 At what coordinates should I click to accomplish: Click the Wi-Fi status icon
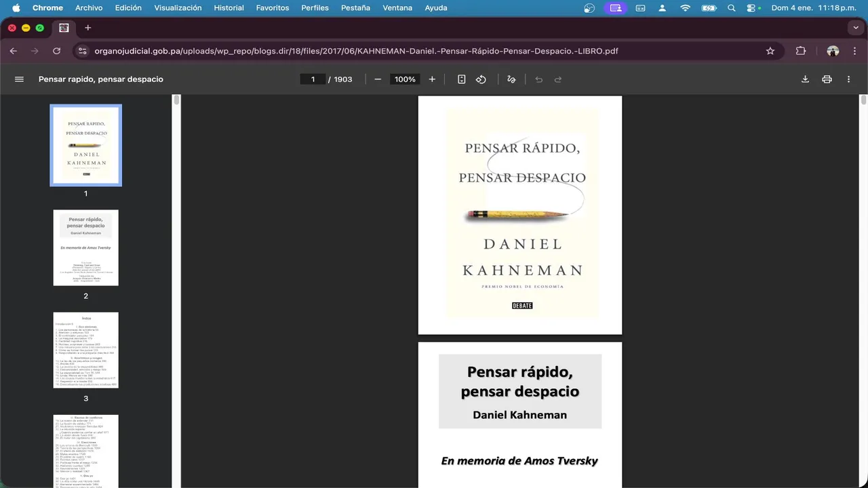685,8
